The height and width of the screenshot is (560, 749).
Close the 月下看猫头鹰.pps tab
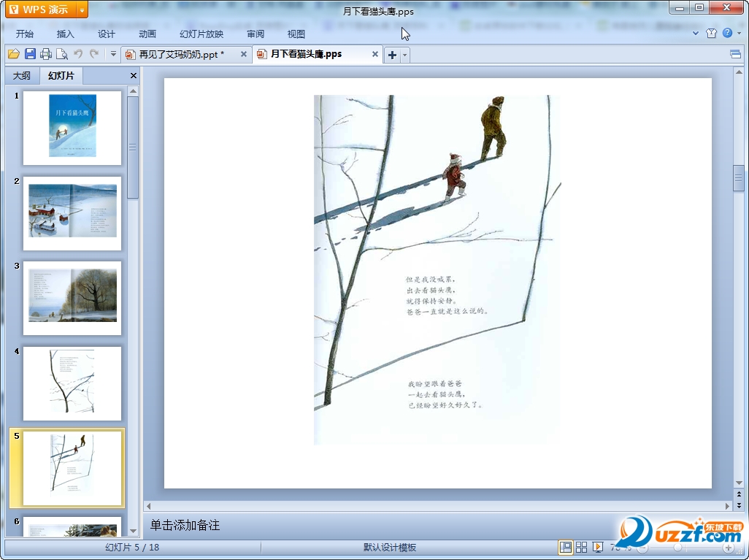pyautogui.click(x=375, y=54)
